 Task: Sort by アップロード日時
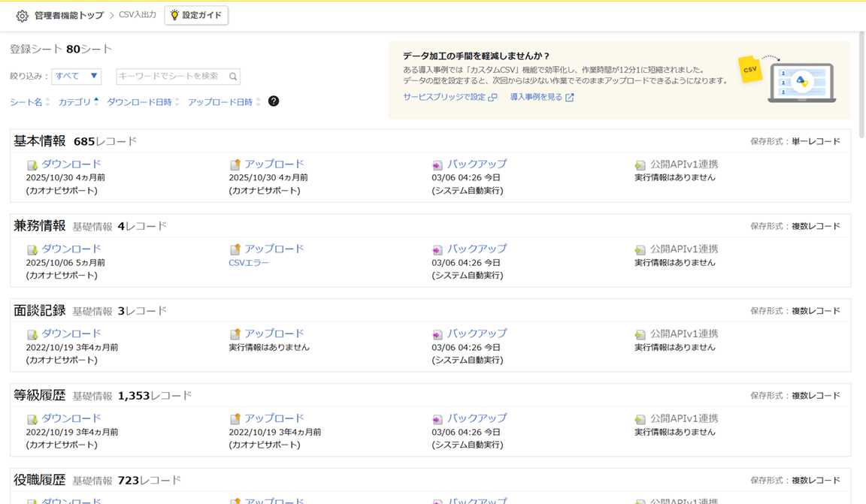pyautogui.click(x=224, y=102)
